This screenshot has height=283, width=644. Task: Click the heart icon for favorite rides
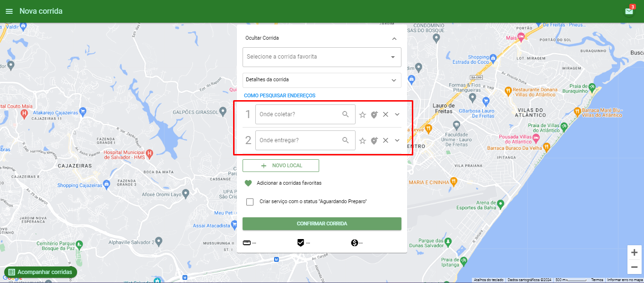click(x=248, y=183)
